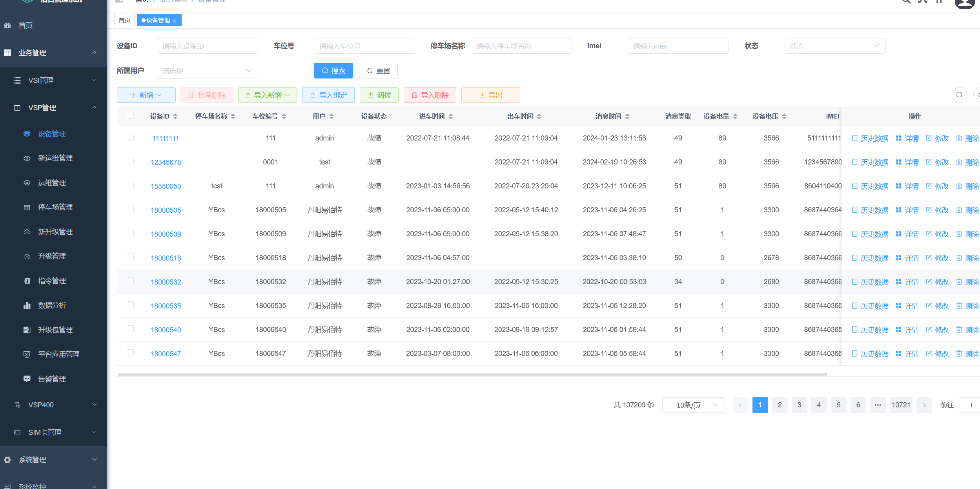The width and height of the screenshot is (980, 489).
Task: Check the row checkbox for device 18000518
Action: tap(130, 257)
